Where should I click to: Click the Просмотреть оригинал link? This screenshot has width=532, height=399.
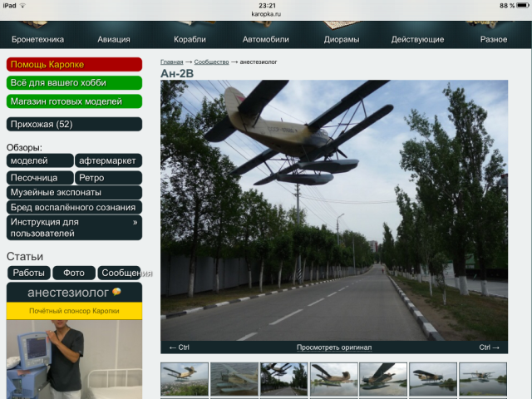(x=333, y=347)
